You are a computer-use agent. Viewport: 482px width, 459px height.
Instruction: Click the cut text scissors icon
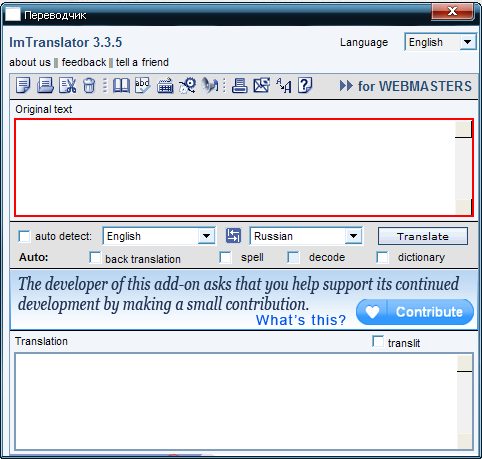click(67, 85)
